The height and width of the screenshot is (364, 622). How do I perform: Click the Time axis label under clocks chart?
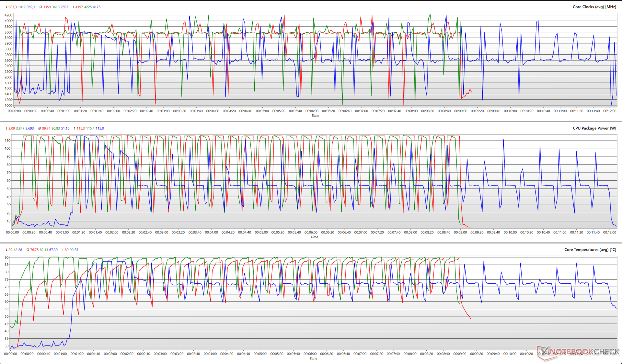pyautogui.click(x=315, y=116)
